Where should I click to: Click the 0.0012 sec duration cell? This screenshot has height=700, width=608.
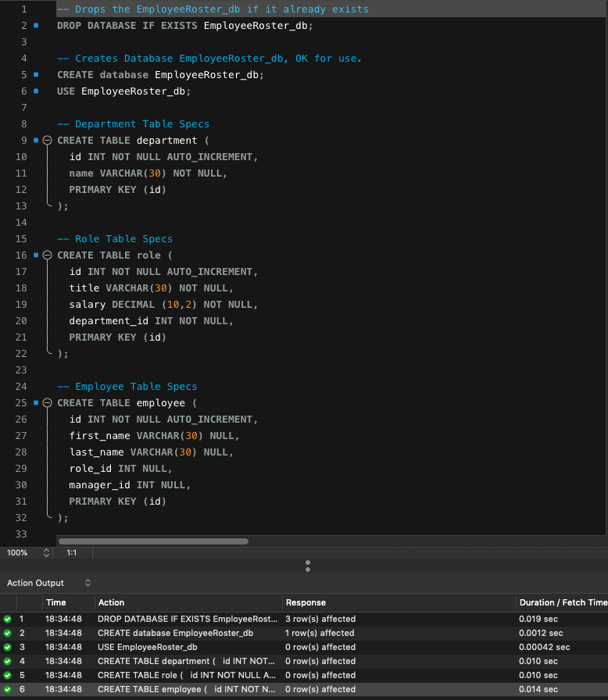click(x=541, y=633)
